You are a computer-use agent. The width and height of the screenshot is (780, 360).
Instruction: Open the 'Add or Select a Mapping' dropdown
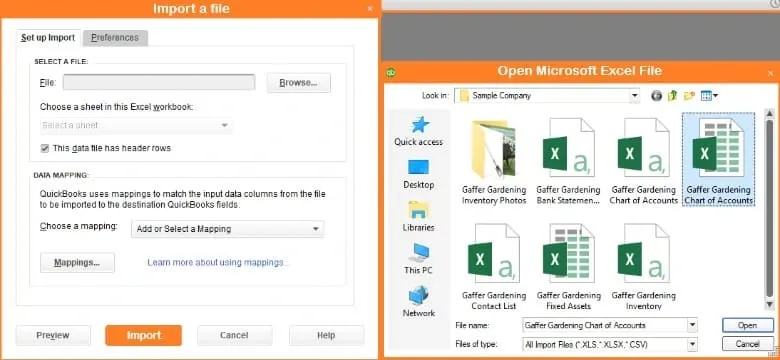228,229
